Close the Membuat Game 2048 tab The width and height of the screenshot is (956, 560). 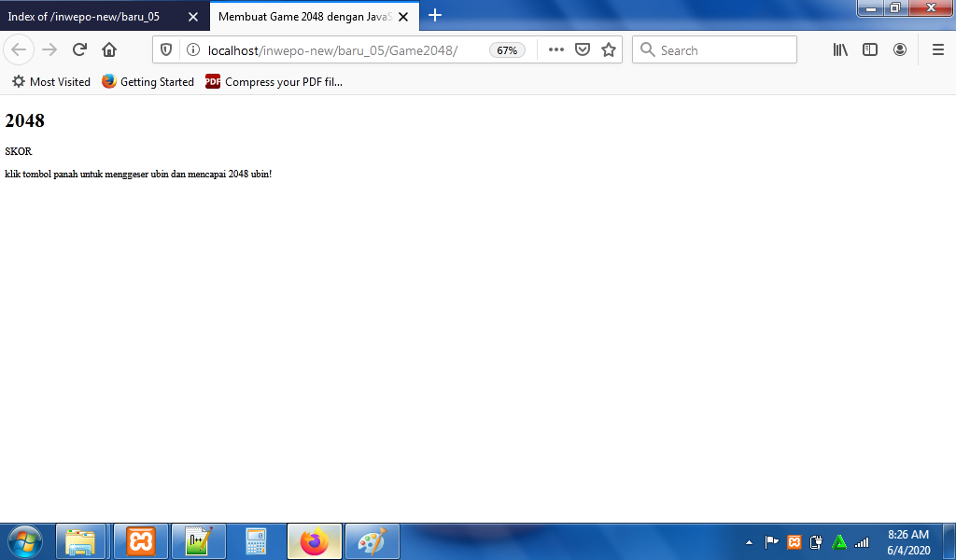(x=403, y=17)
